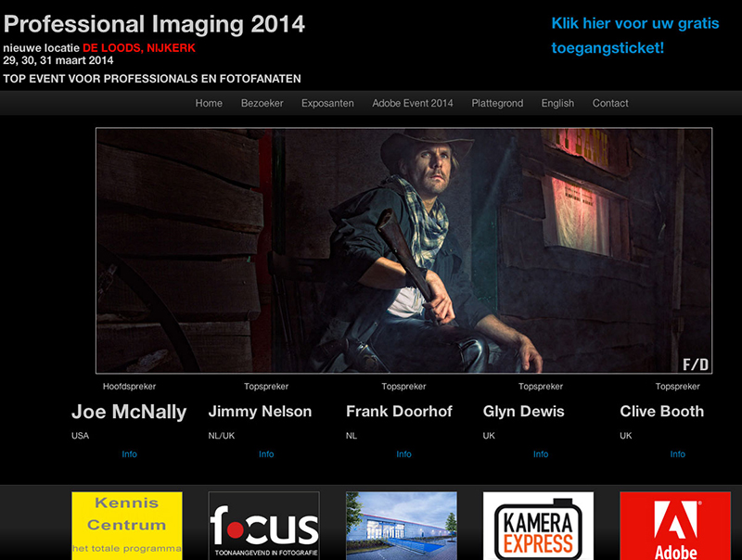742x560 pixels.
Task: Click the cowboy hero banner photo
Action: (x=403, y=250)
